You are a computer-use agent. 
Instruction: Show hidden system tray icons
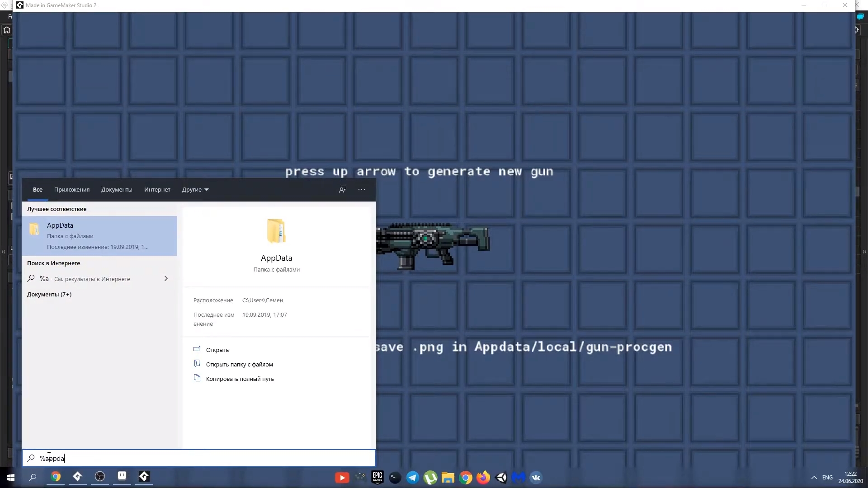coord(814,478)
